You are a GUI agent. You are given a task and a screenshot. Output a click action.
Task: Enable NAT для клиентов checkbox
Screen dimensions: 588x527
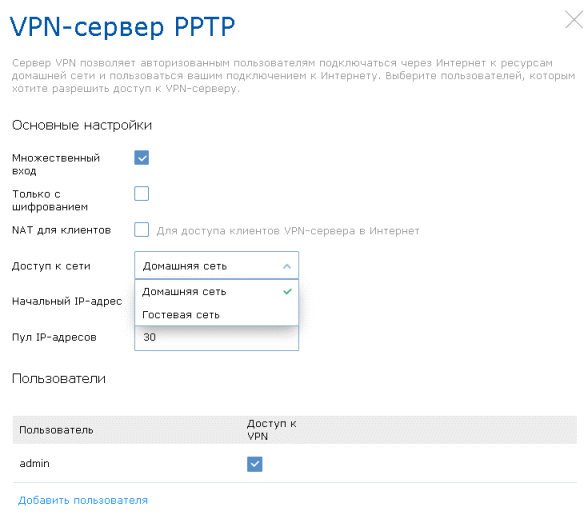[141, 230]
